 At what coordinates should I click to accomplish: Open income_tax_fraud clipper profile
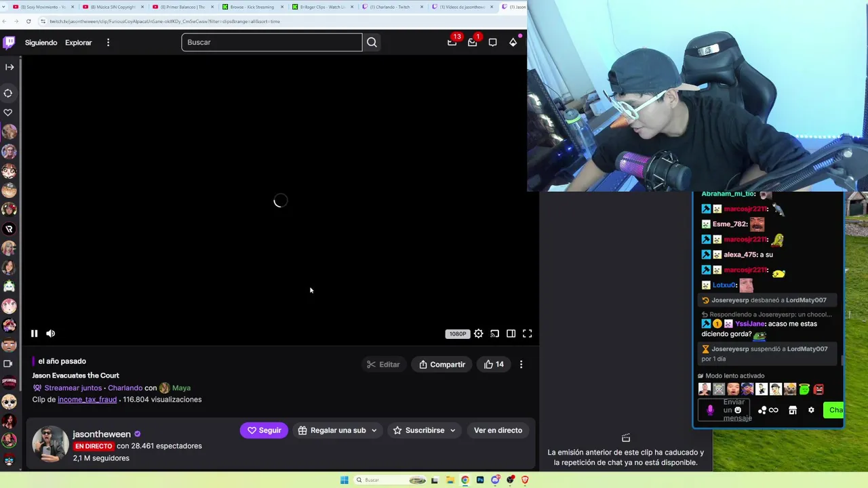click(87, 400)
